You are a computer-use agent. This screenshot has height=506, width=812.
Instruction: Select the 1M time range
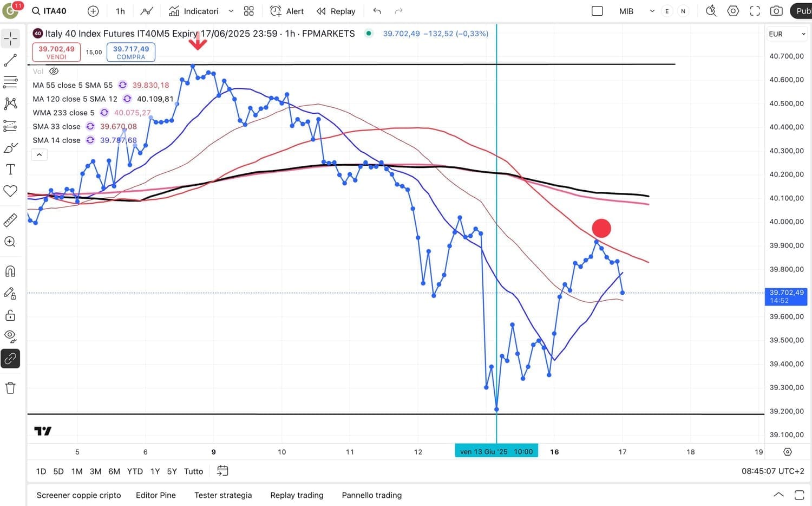coord(77,471)
